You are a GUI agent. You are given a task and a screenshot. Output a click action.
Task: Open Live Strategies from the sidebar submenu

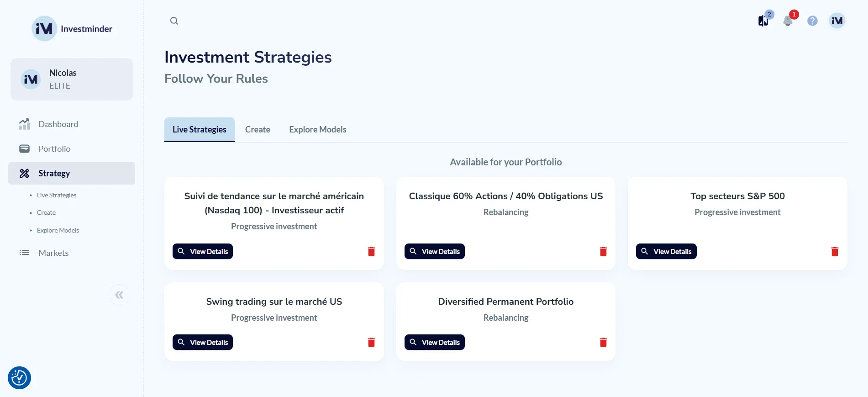(56, 195)
